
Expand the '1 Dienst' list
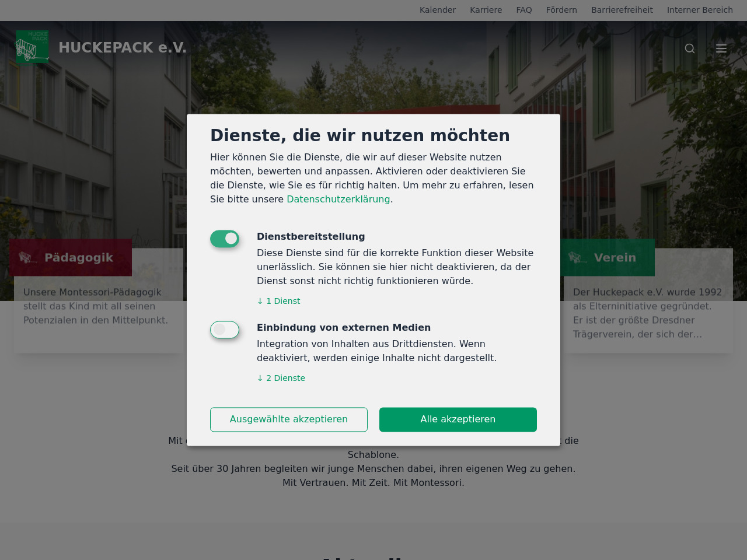click(x=279, y=301)
